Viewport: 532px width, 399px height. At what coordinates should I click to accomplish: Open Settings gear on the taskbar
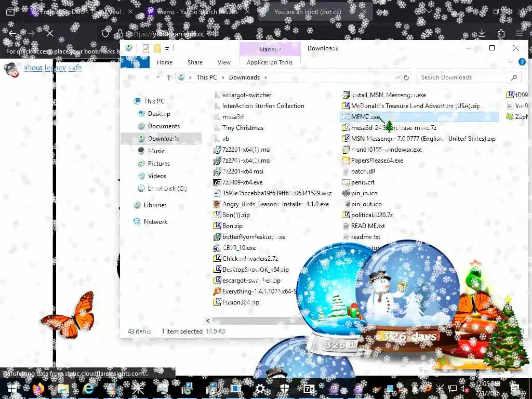[x=260, y=389]
